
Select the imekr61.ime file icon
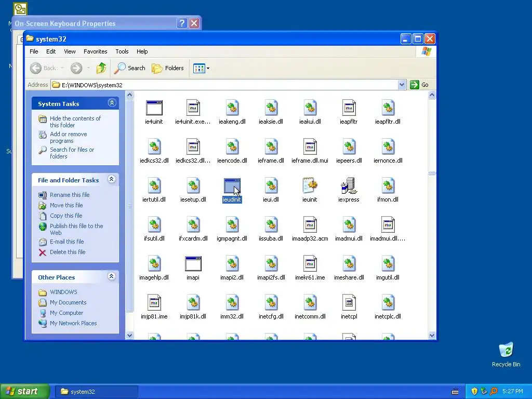click(310, 264)
